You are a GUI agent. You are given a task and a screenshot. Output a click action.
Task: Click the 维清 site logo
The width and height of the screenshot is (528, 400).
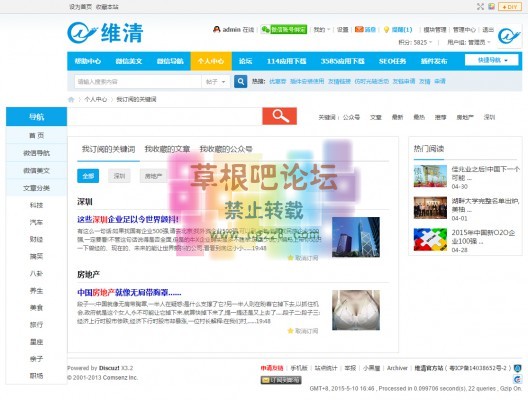(x=105, y=33)
